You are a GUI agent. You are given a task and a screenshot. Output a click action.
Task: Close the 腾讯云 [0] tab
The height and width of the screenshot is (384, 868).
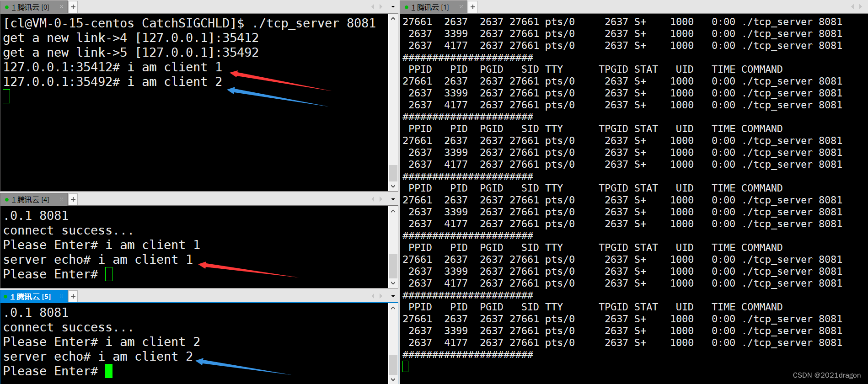(x=61, y=7)
